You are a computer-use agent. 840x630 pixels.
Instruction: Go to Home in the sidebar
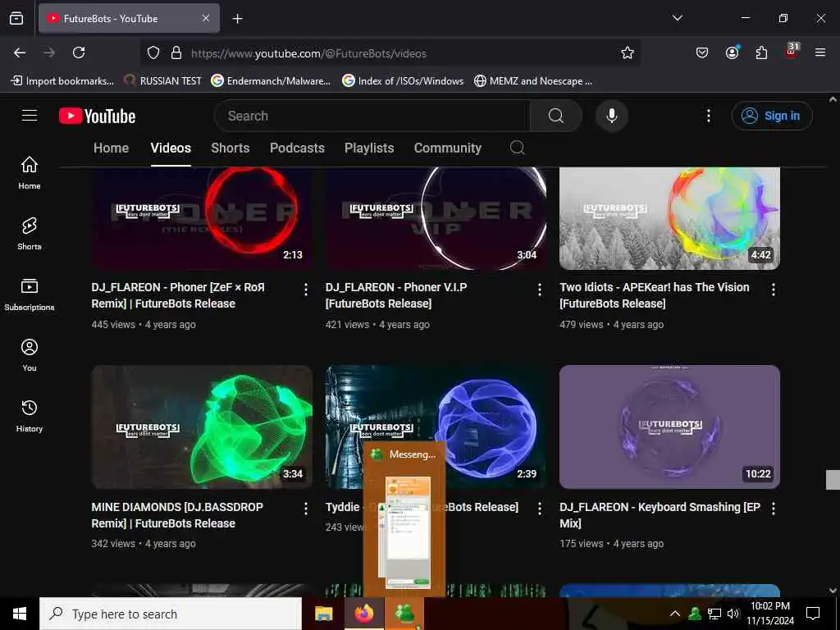(30, 172)
